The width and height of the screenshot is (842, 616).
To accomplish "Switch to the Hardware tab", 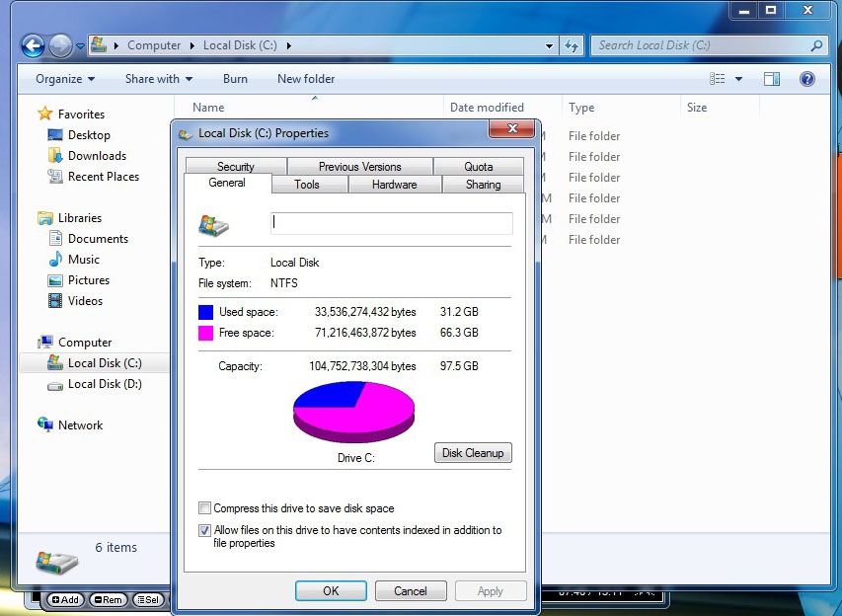I will click(x=395, y=185).
